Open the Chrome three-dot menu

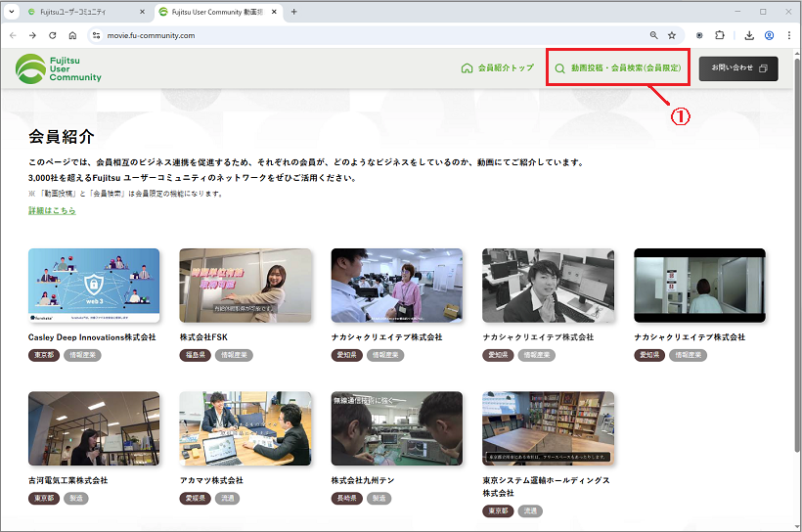tap(789, 35)
